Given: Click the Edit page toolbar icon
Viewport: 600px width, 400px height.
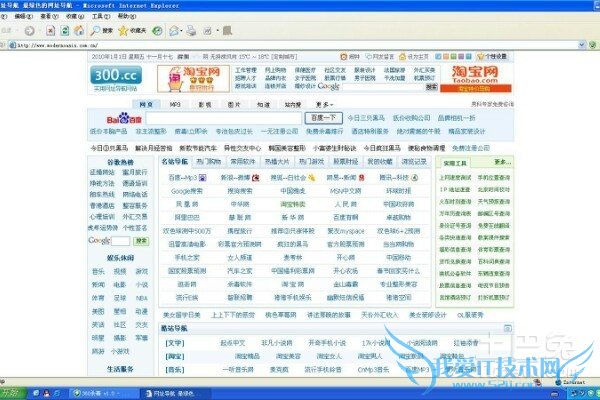Looking at the screenshot, I should coord(207,31).
